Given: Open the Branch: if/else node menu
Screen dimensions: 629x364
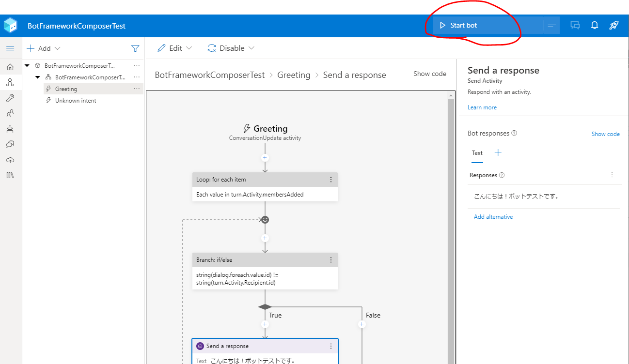Looking at the screenshot, I should (x=331, y=260).
